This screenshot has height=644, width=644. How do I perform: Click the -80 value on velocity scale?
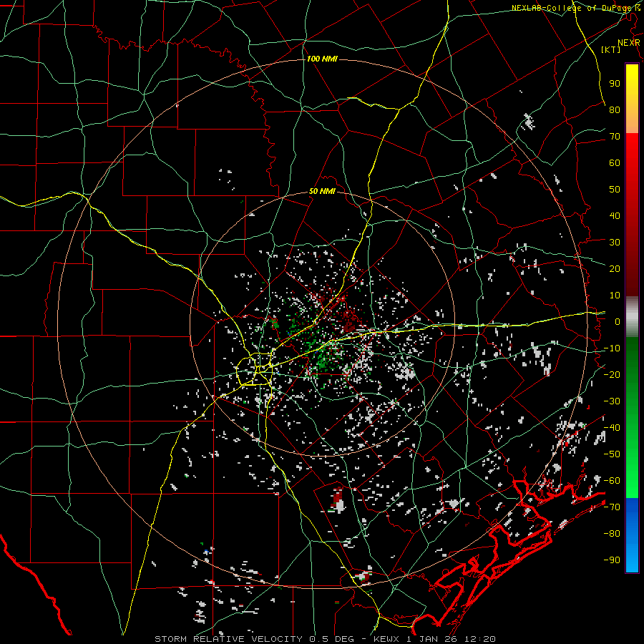[612, 534]
